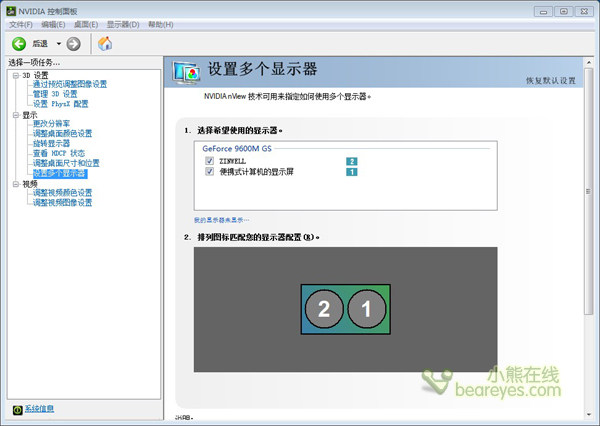The image size is (600, 426).
Task: Select display 1 circle in arrangement
Action: pos(367,309)
